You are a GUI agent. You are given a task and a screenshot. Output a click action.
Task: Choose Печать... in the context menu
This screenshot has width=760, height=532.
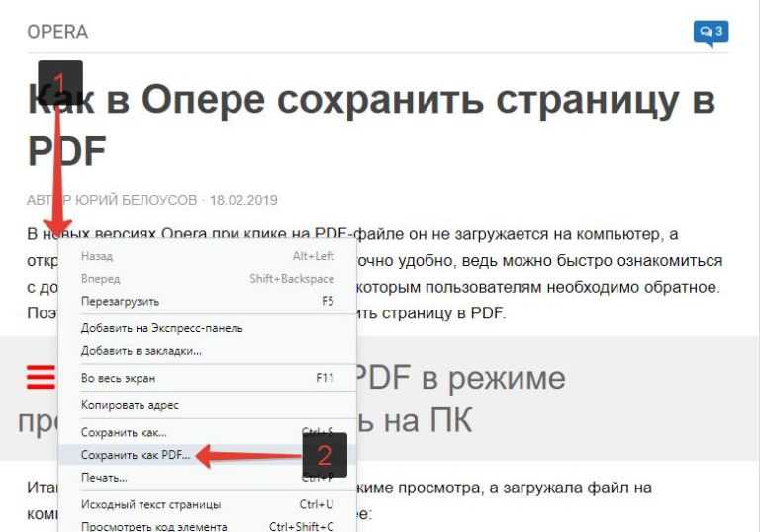(x=208, y=478)
